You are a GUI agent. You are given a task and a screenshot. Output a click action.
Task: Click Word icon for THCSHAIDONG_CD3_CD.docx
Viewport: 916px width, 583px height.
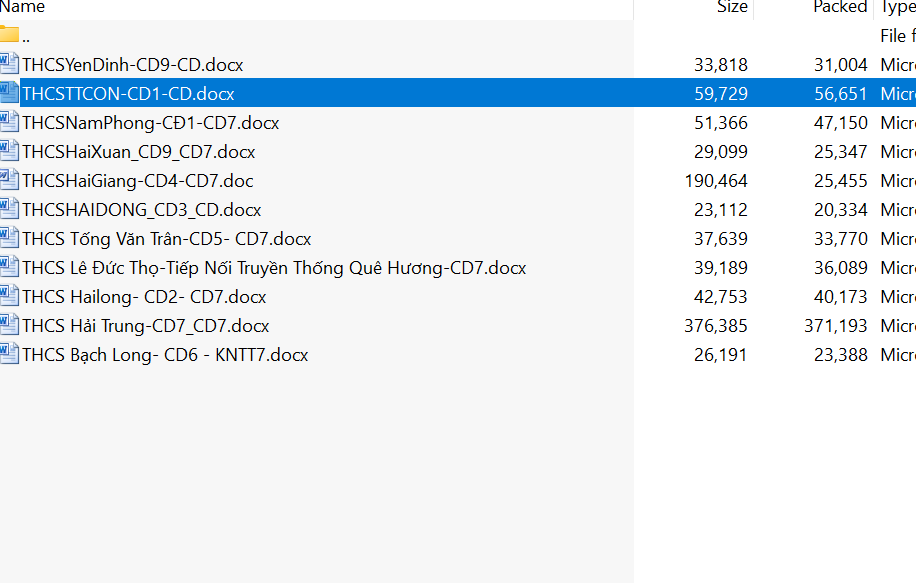10,209
